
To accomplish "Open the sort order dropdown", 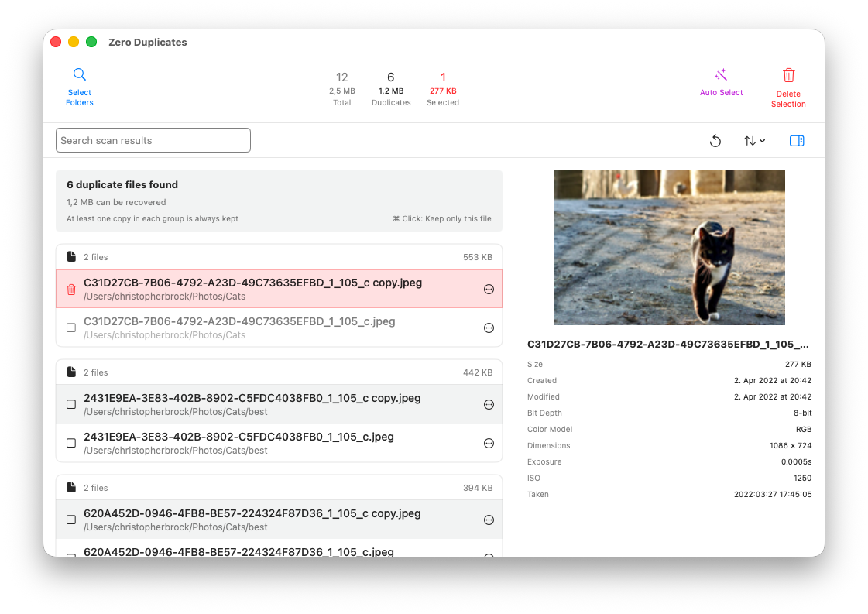I will point(754,141).
